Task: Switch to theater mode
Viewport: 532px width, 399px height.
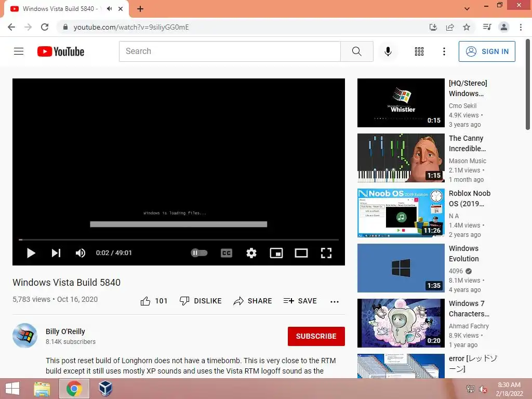Action: 301,253
